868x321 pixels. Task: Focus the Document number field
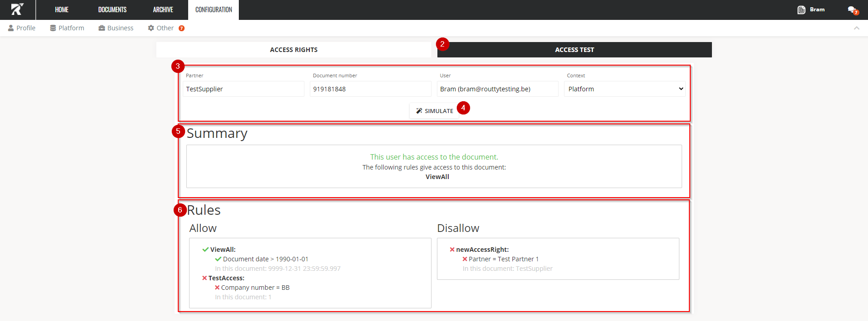coord(370,89)
